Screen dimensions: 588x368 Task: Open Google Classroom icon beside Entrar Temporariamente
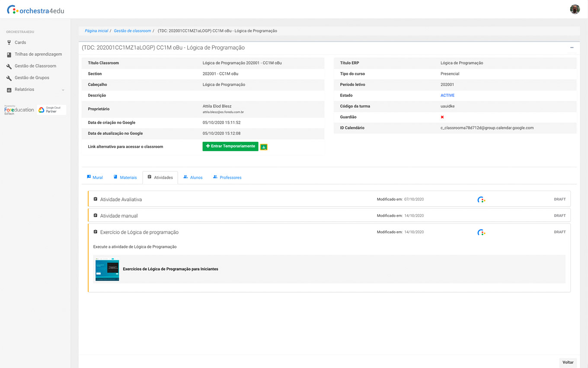pos(264,147)
